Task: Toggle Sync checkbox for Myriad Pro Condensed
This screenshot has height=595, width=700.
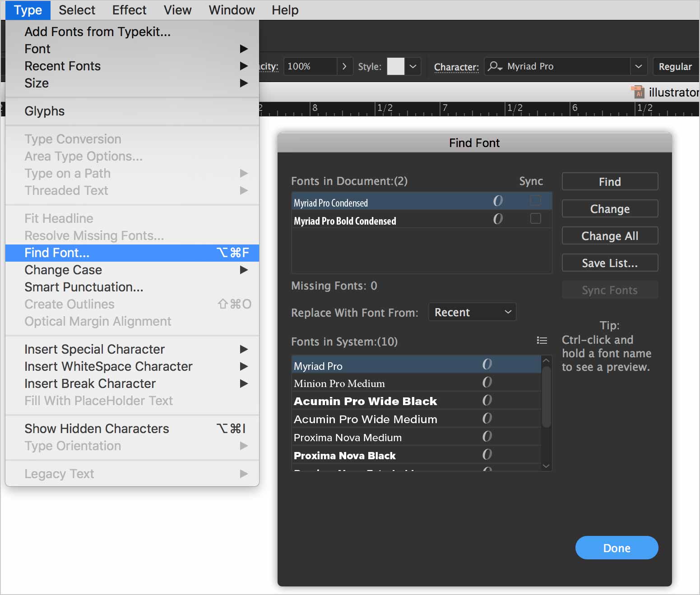Action: pyautogui.click(x=535, y=200)
